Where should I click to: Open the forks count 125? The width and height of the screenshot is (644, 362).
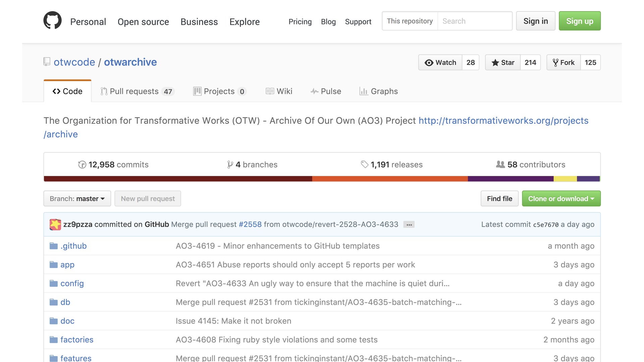(x=590, y=62)
